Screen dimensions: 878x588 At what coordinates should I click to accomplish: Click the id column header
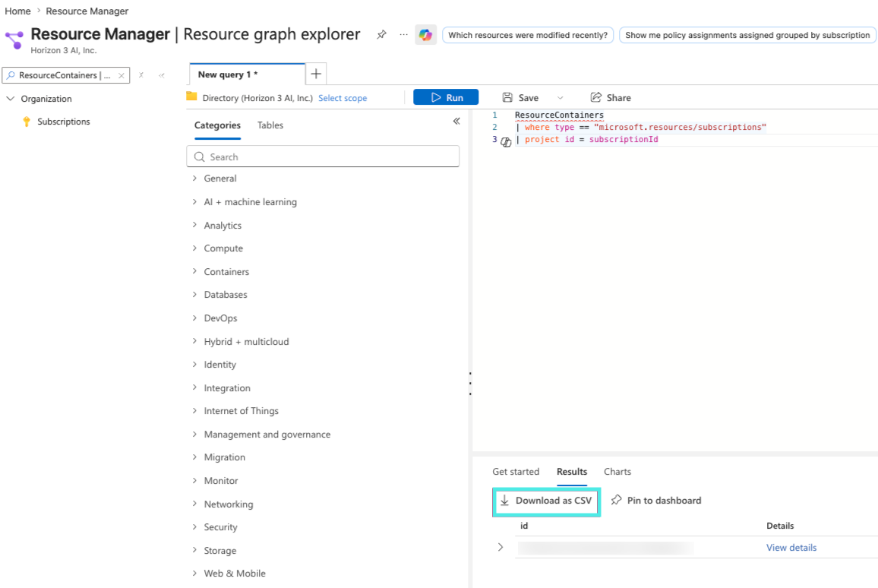[524, 526]
